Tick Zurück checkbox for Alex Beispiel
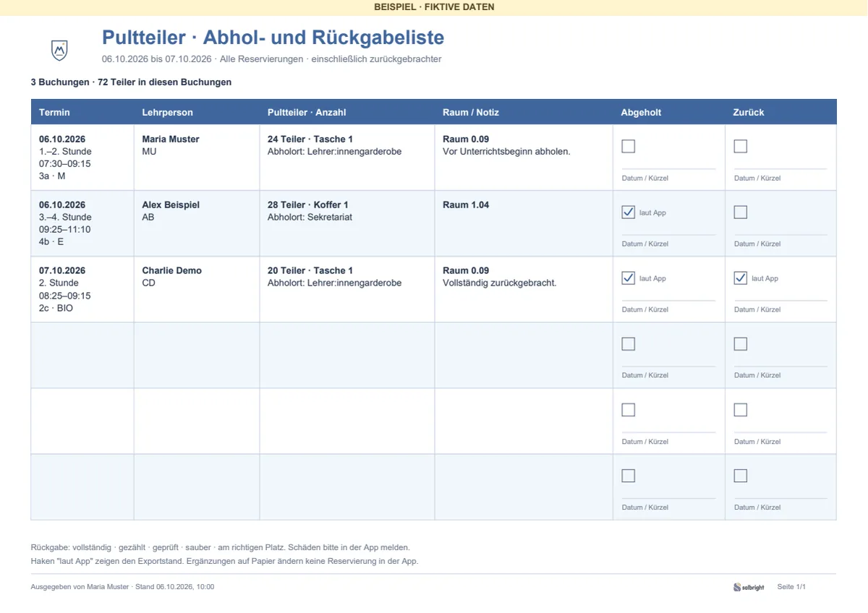868x613 pixels. (741, 213)
